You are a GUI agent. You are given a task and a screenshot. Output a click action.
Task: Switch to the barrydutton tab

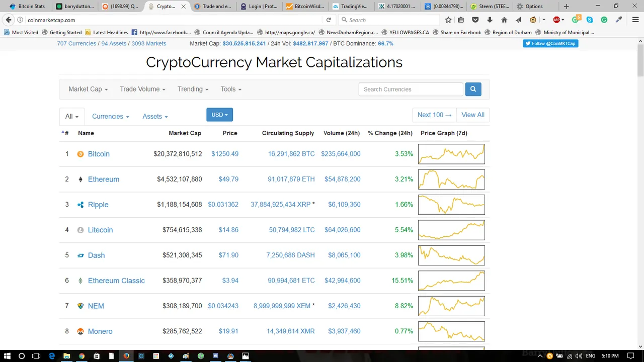click(75, 7)
